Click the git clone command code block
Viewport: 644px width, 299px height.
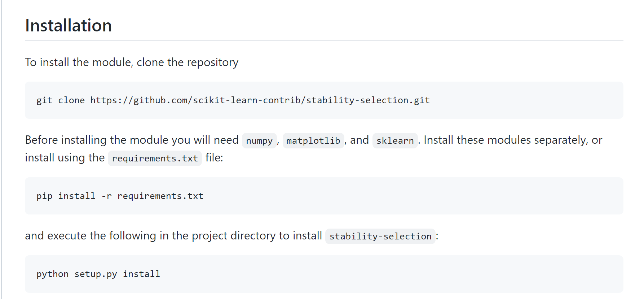pos(324,100)
